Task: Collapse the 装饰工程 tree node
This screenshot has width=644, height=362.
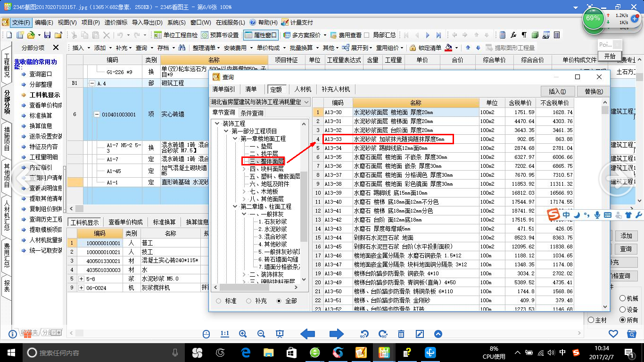Action: tap(217, 123)
